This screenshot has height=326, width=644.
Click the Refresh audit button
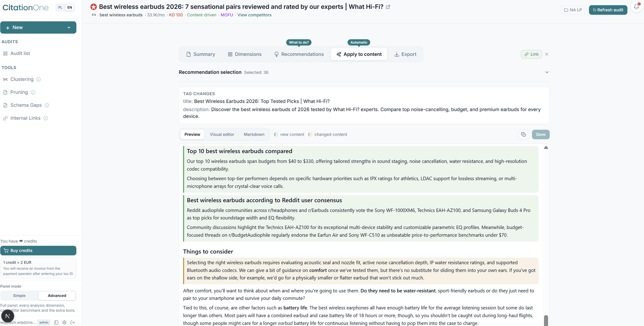[608, 10]
